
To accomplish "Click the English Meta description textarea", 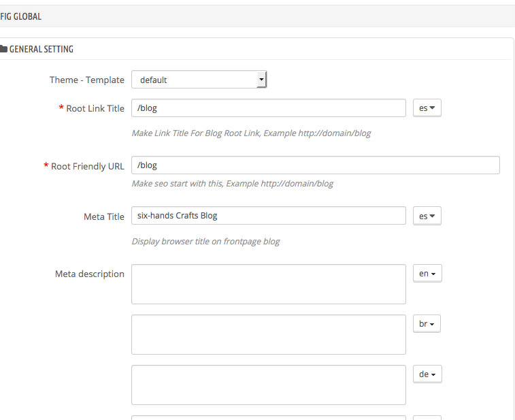I will click(269, 285).
